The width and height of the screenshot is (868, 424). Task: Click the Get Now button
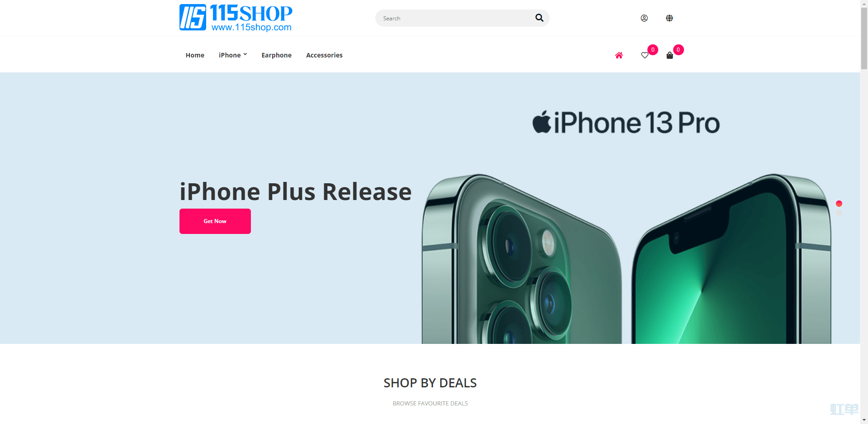[x=215, y=221]
